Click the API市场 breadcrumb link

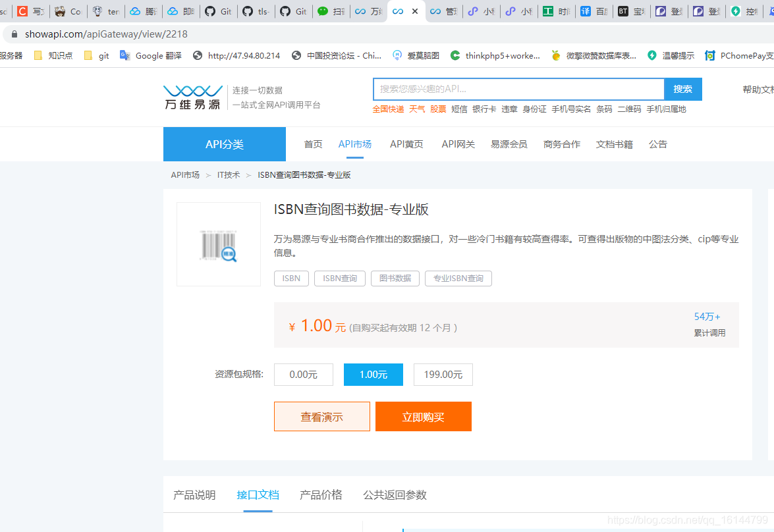185,174
